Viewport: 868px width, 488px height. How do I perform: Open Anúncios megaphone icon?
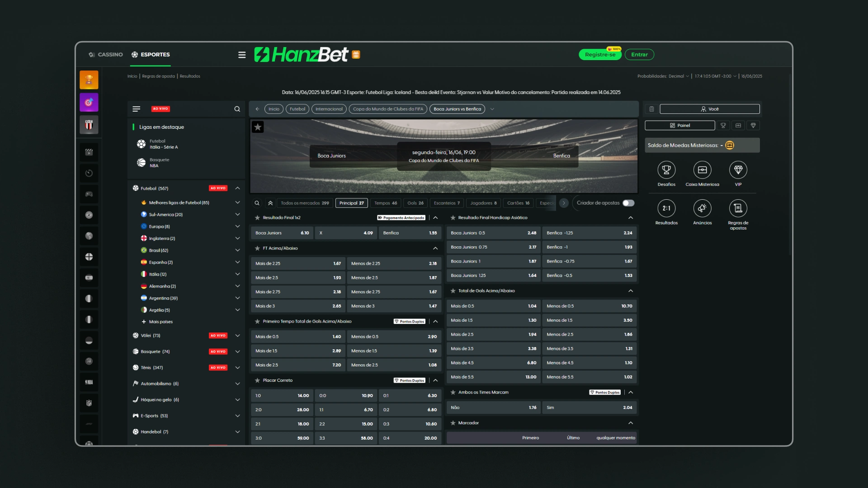pos(702,208)
